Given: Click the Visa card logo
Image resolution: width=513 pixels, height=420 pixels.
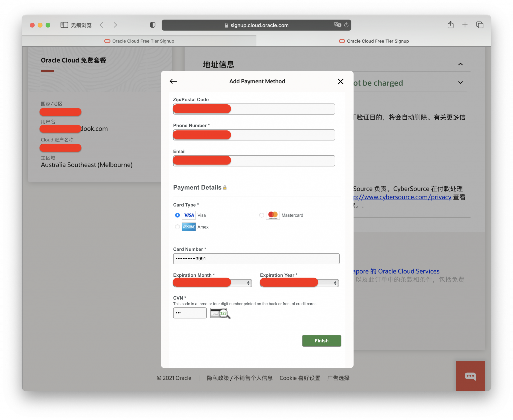Looking at the screenshot, I should pyautogui.click(x=189, y=215).
